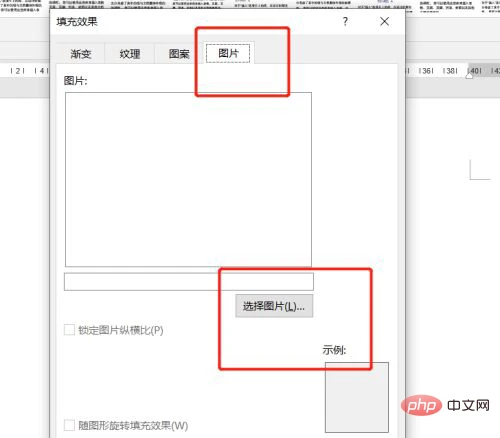
Task: Click the 示例 sample preview box
Action: tap(357, 397)
